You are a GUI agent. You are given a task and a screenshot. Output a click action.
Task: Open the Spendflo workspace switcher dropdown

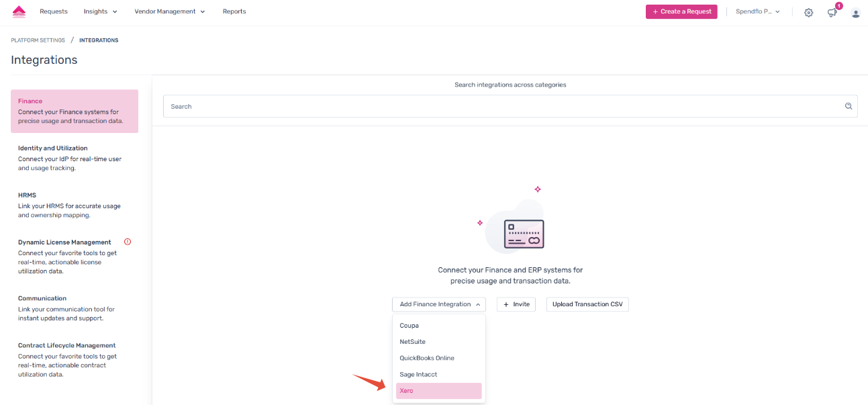pos(758,11)
